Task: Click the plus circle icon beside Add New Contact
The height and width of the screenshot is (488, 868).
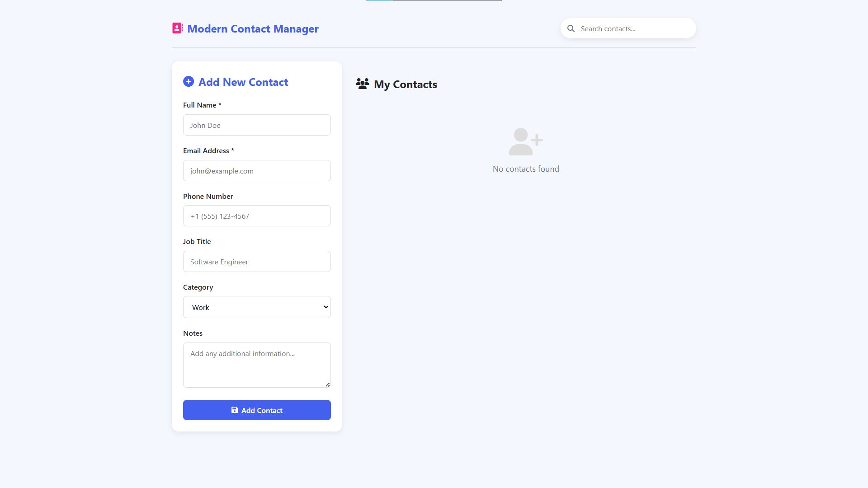Action: (x=189, y=82)
